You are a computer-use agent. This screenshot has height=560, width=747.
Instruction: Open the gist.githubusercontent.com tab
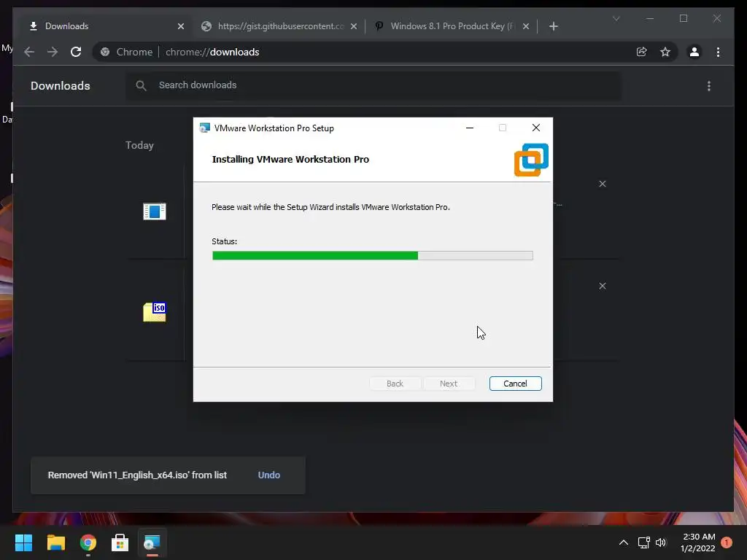coord(280,26)
